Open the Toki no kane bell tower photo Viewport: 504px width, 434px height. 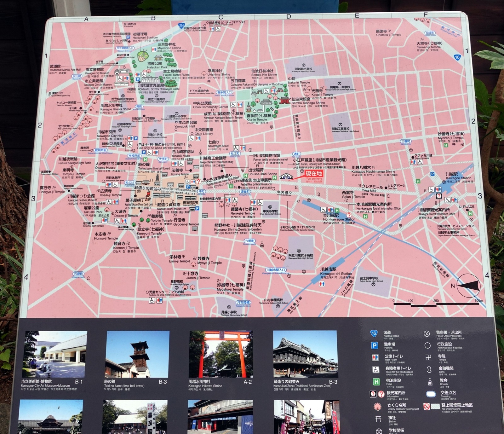coord(138,354)
